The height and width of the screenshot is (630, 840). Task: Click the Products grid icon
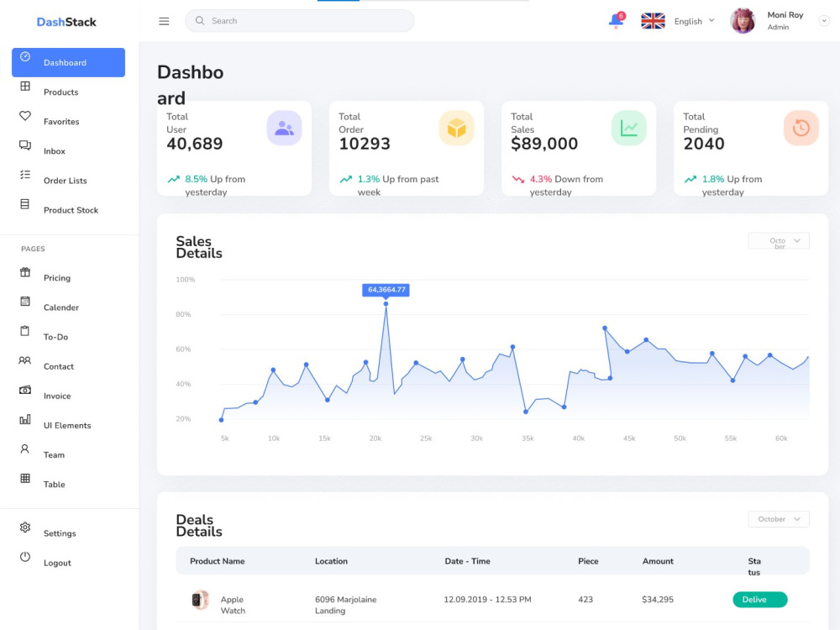coord(25,86)
